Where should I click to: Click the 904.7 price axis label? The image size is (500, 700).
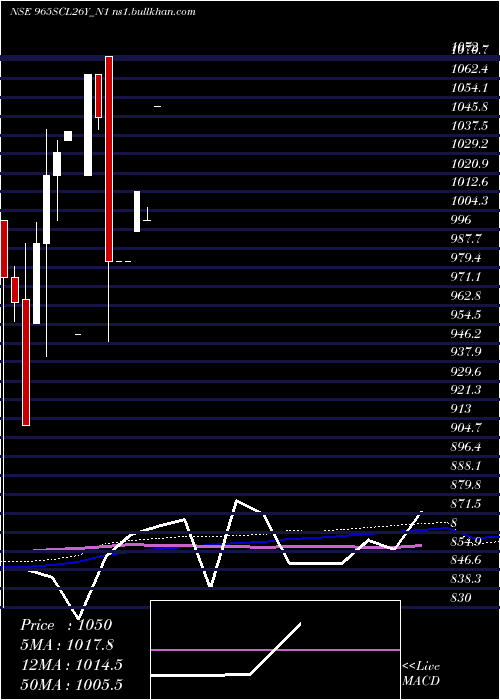click(467, 428)
